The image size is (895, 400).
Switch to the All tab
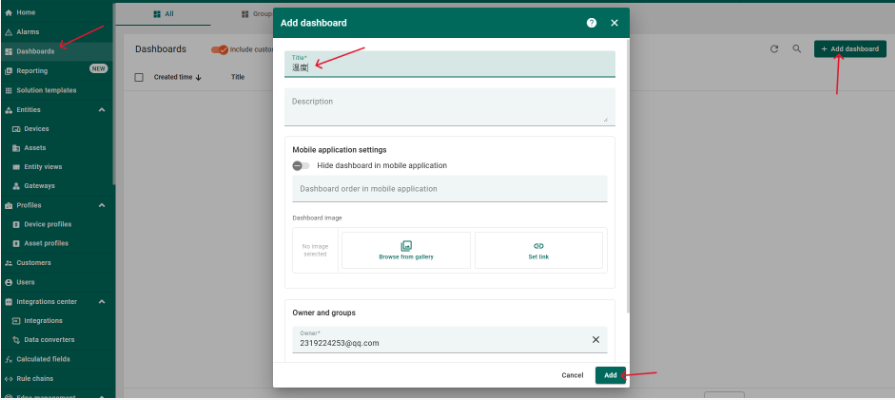(162, 15)
